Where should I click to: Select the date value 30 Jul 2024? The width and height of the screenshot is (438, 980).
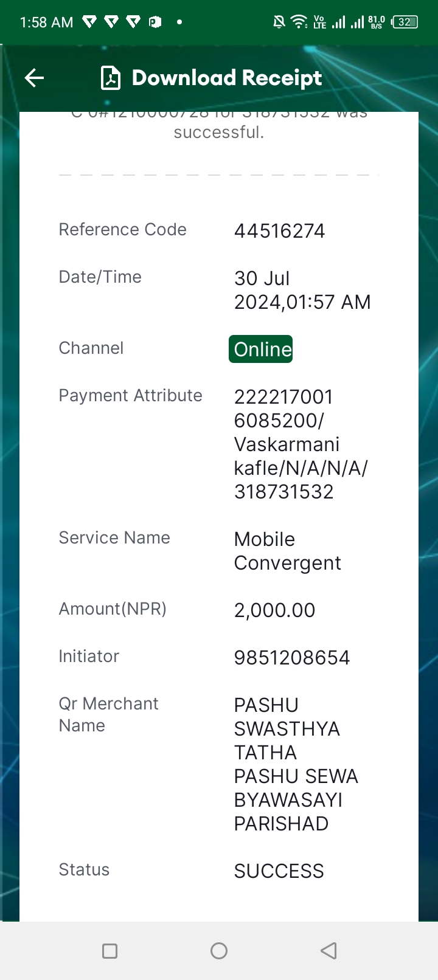(x=302, y=290)
